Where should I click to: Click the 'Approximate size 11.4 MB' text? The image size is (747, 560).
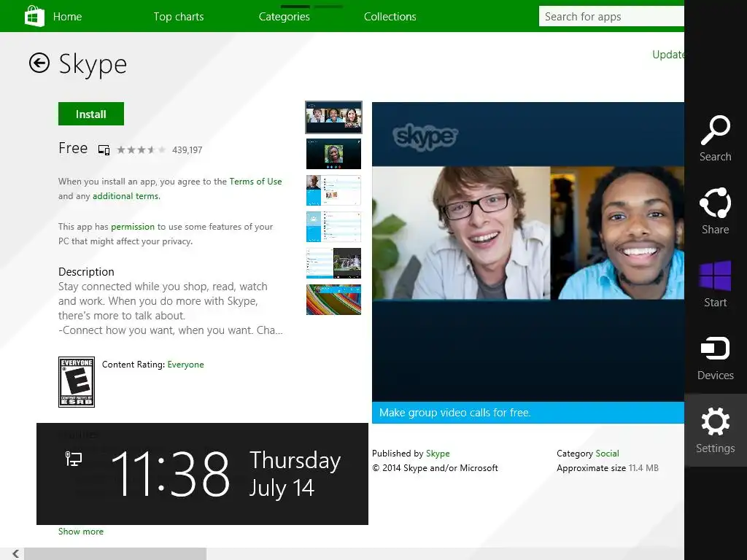coord(608,468)
